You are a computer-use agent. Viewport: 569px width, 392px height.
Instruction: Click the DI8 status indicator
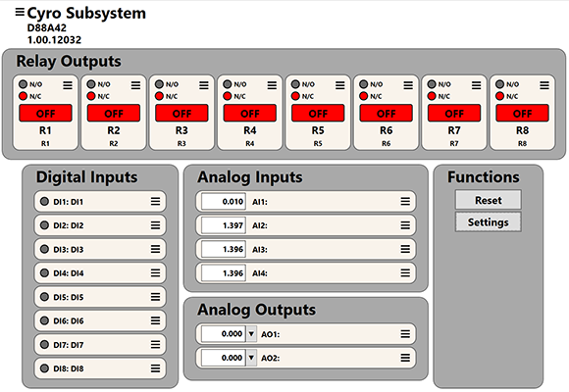(44, 368)
